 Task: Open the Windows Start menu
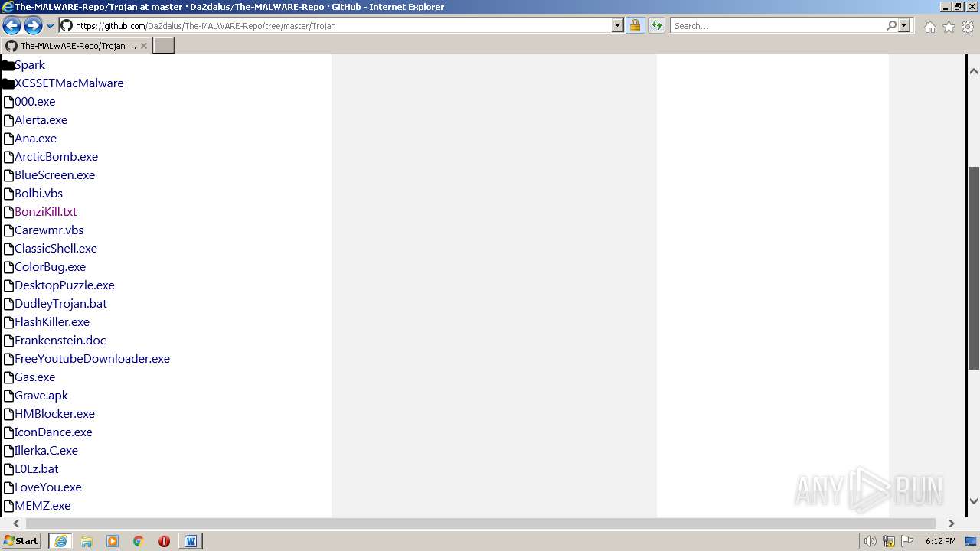pyautogui.click(x=21, y=541)
